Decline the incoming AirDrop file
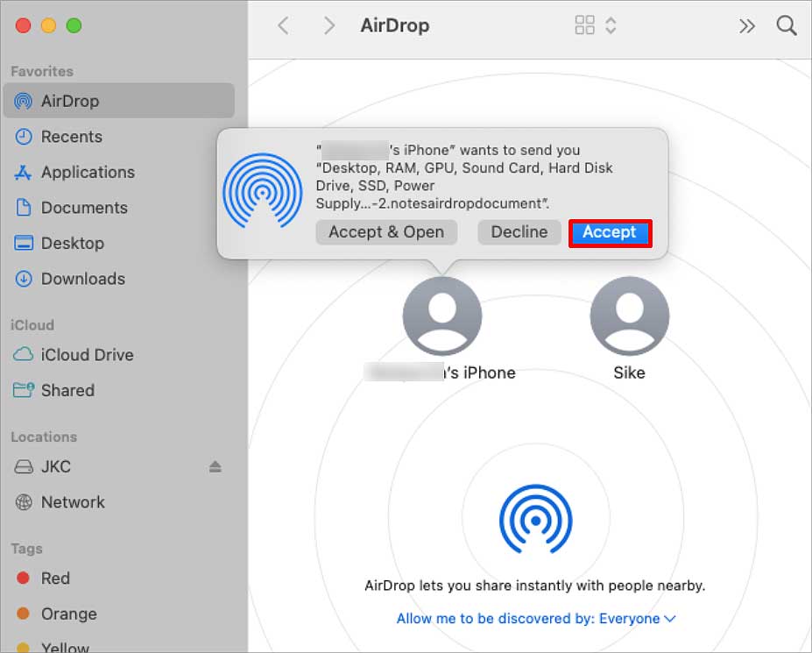 519,232
